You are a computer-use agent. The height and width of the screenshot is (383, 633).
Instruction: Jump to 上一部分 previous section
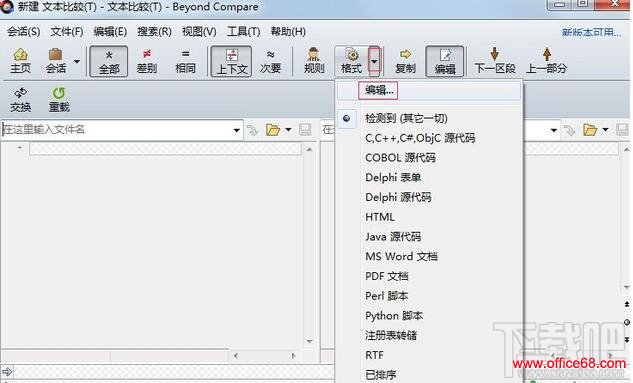tap(546, 61)
